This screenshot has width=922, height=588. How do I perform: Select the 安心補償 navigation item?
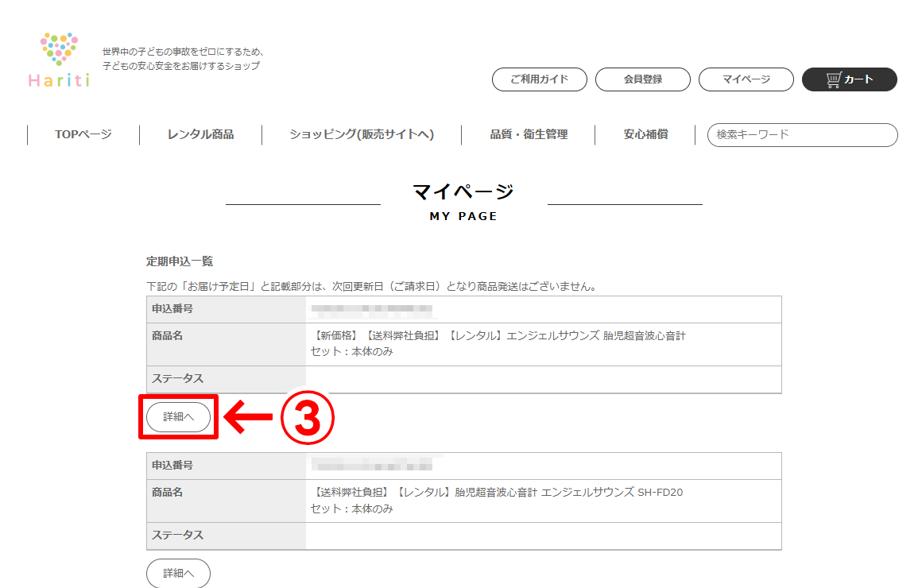[x=645, y=134]
